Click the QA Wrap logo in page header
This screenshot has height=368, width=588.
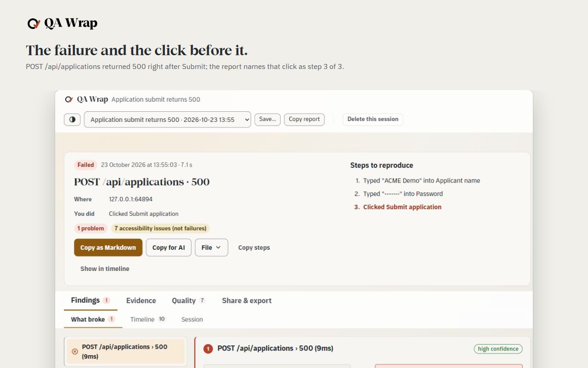click(62, 23)
